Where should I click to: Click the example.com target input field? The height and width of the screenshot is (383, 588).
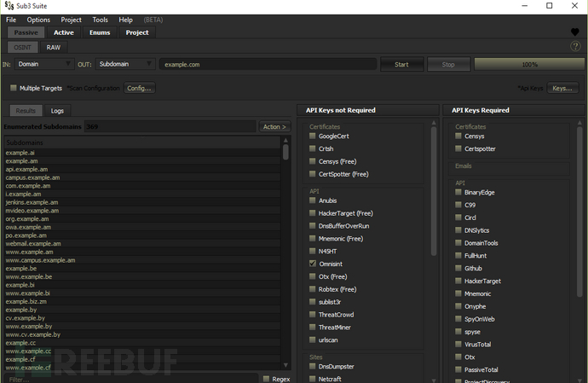[x=268, y=64]
